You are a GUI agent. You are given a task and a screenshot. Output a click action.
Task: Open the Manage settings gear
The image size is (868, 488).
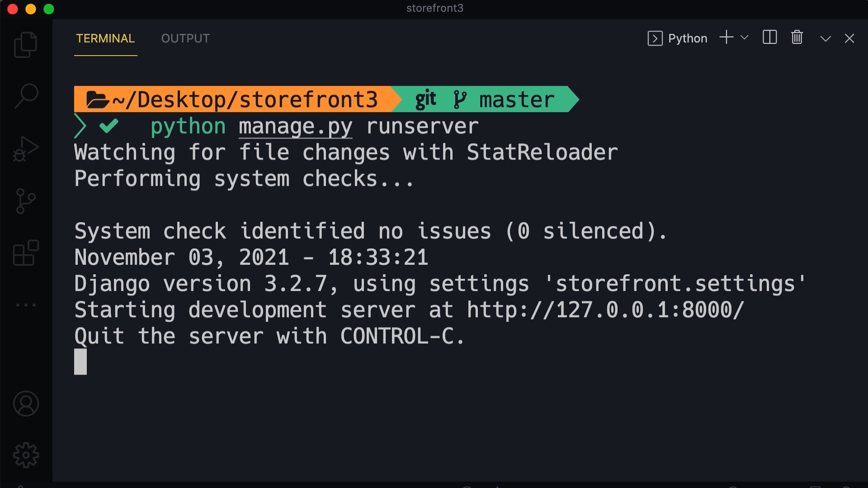(26, 455)
